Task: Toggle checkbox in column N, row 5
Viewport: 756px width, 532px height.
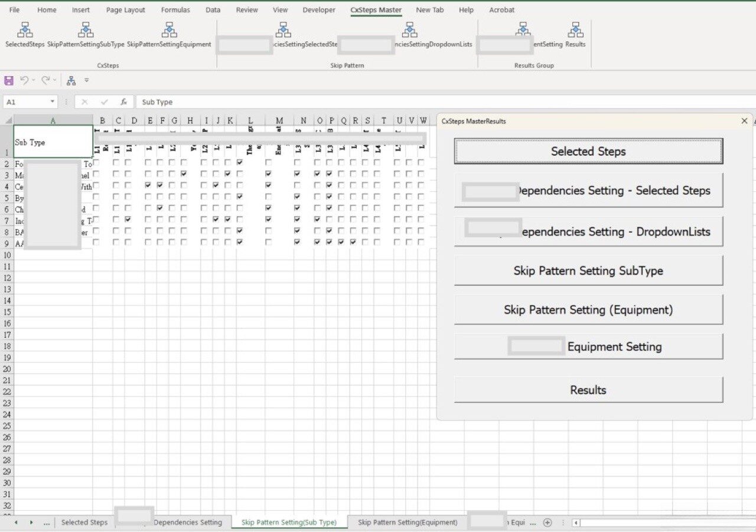Action: coord(296,197)
